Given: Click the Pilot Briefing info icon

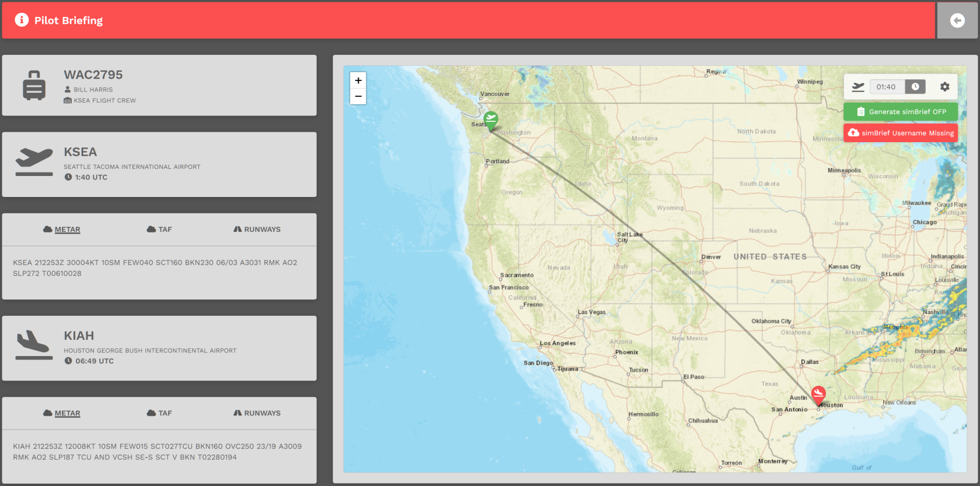Looking at the screenshot, I should tap(22, 20).
